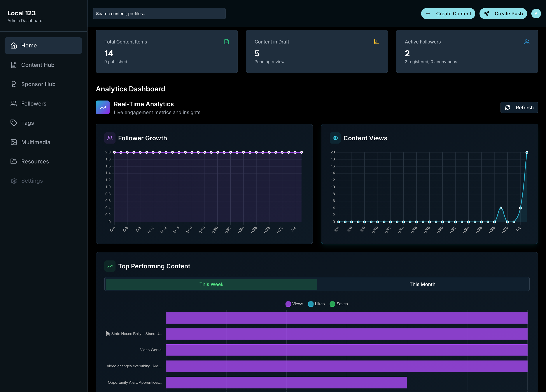Click the Create Content button
Screen dimensions: 546x392
(x=448, y=14)
